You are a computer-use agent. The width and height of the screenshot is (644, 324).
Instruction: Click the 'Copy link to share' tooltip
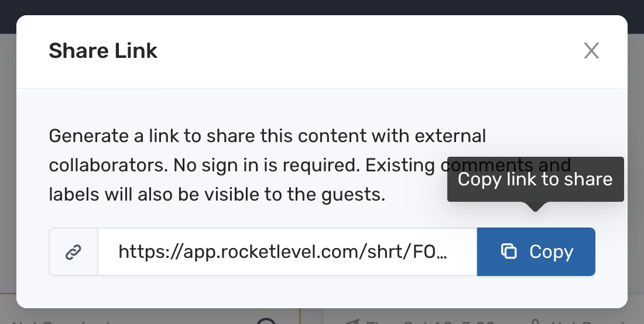click(535, 179)
